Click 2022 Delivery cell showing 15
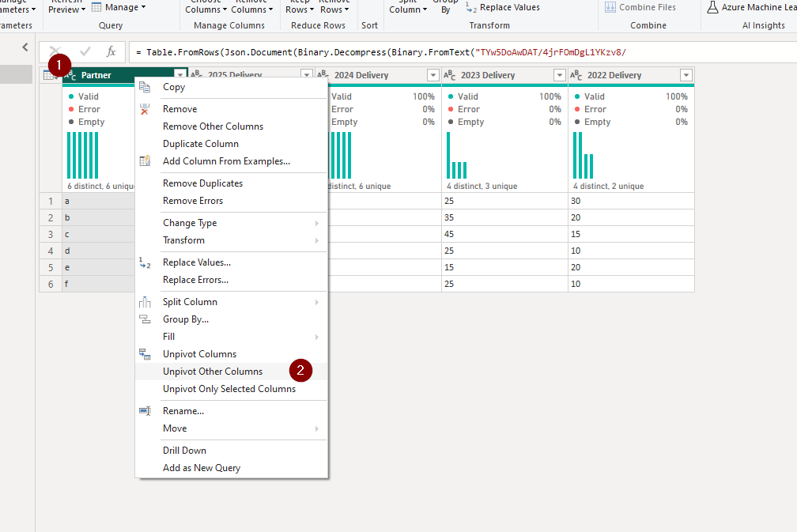Viewport: 797px width, 532px height. pos(631,234)
